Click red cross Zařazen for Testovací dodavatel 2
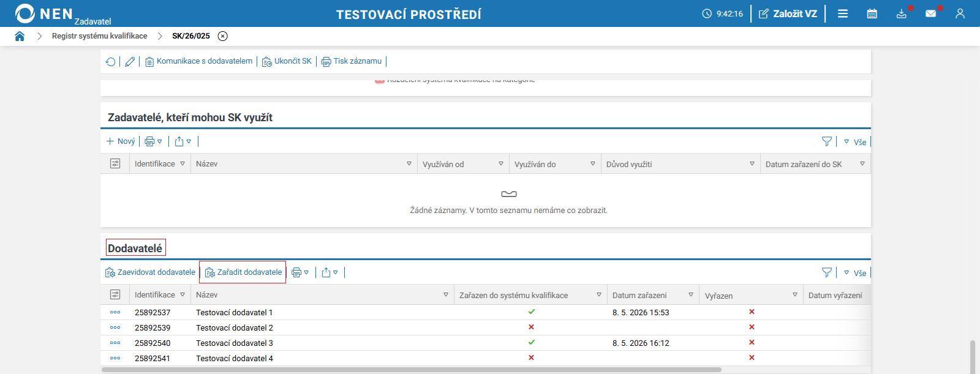The height and width of the screenshot is (374, 980). click(531, 327)
